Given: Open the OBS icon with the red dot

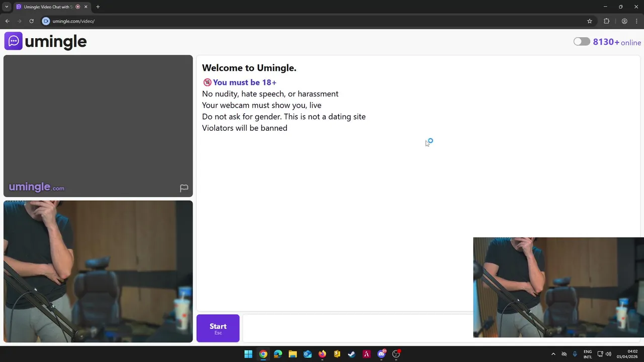Looking at the screenshot, I should 396,354.
